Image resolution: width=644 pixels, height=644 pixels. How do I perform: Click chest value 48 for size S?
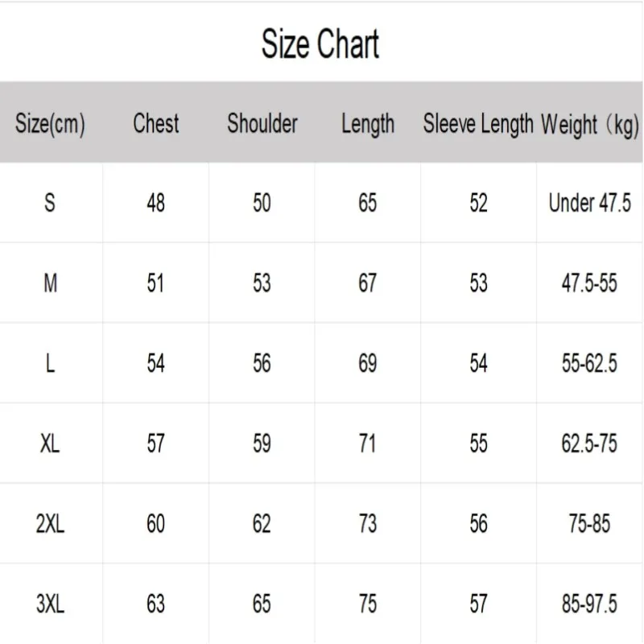click(x=156, y=203)
